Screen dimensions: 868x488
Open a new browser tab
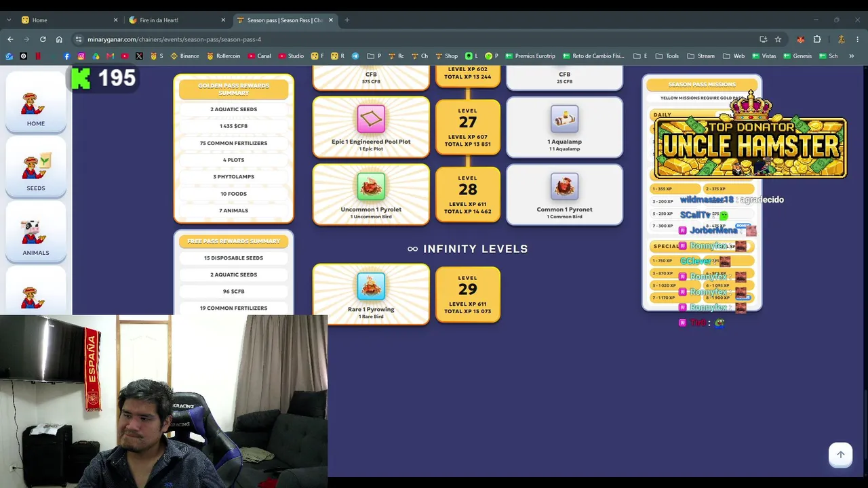pos(347,20)
